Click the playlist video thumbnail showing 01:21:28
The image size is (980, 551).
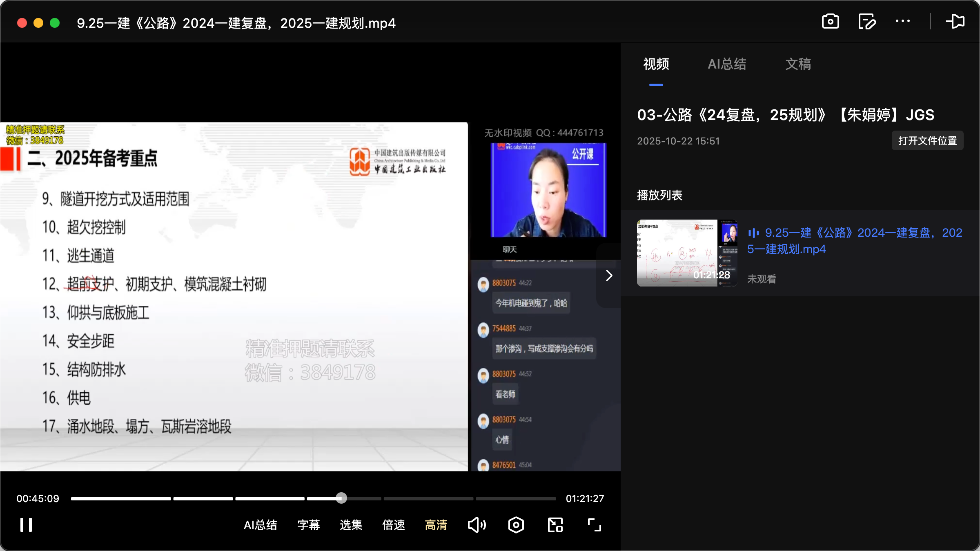(x=686, y=253)
